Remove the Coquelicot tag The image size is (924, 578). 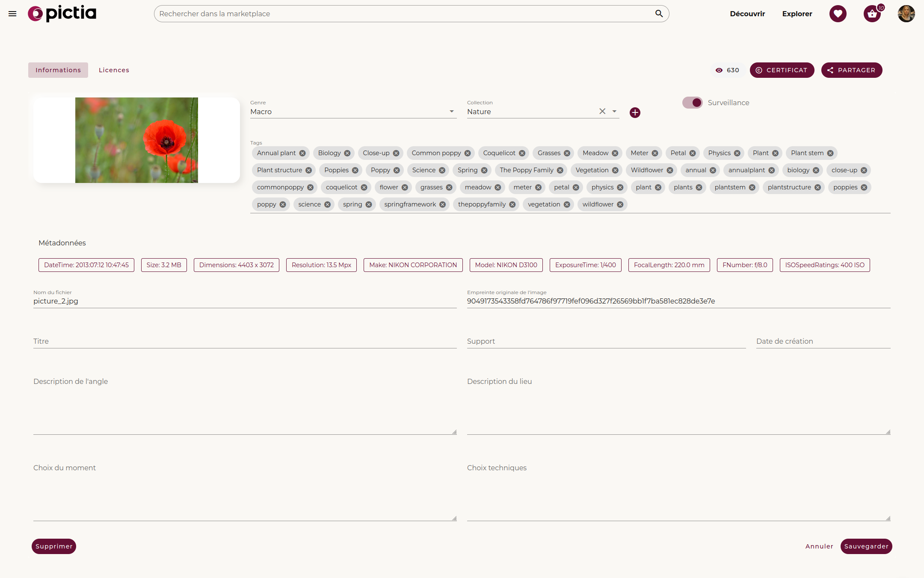(x=522, y=153)
